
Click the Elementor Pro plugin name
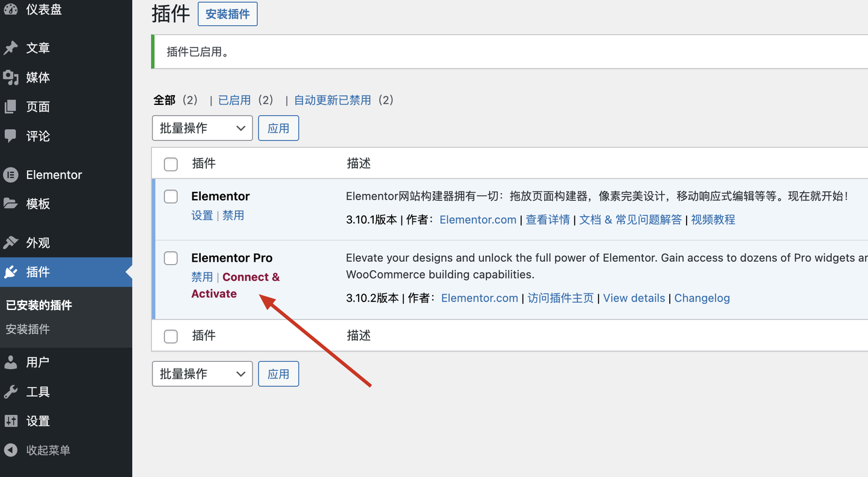(x=232, y=257)
